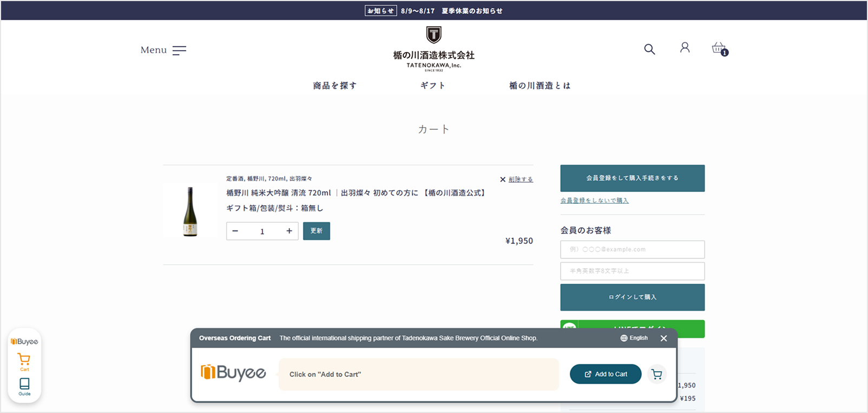868x413 pixels.
Task: Open the 夏季休業のお知らせ announcement banner
Action: point(434,11)
